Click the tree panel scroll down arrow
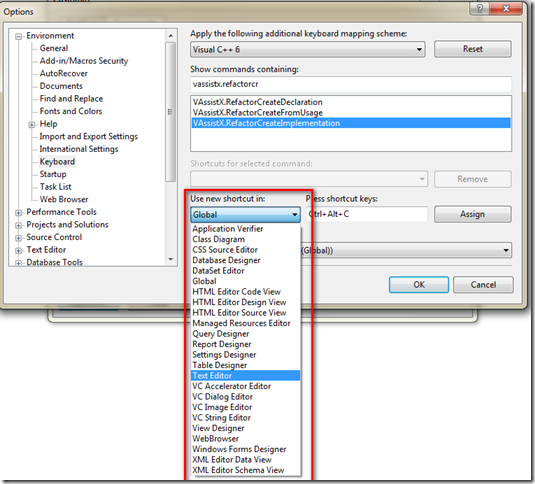535x484 pixels. point(171,260)
